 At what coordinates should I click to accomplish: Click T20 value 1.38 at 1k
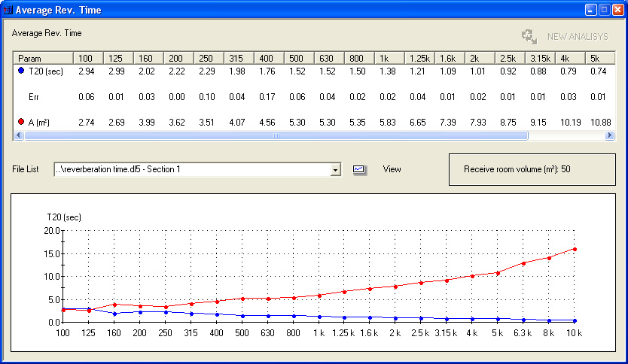(x=387, y=71)
